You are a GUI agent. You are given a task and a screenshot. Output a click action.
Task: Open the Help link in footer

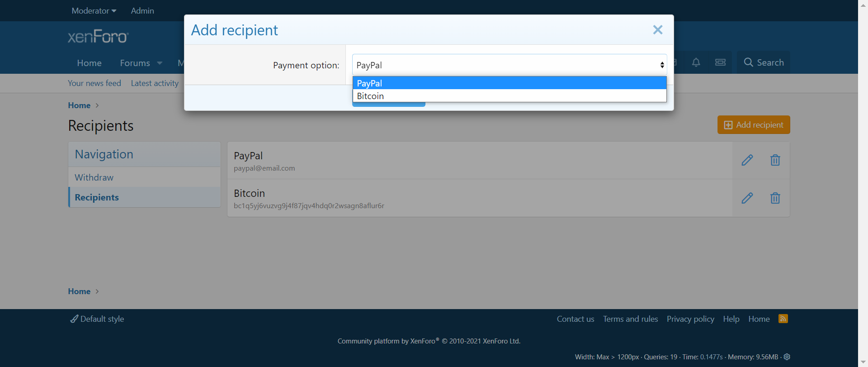coord(731,319)
